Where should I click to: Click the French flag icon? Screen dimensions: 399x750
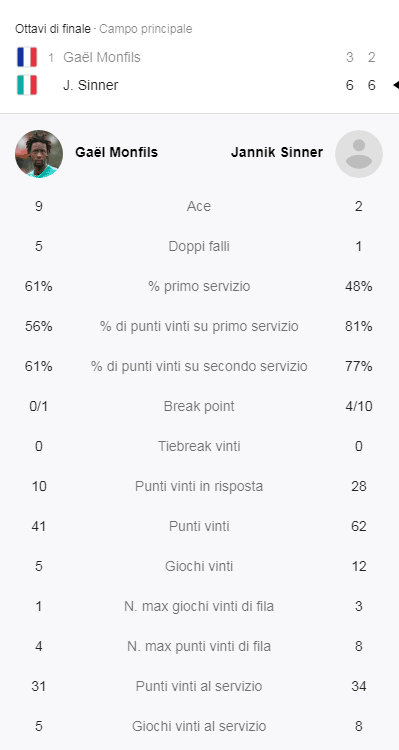coord(27,57)
